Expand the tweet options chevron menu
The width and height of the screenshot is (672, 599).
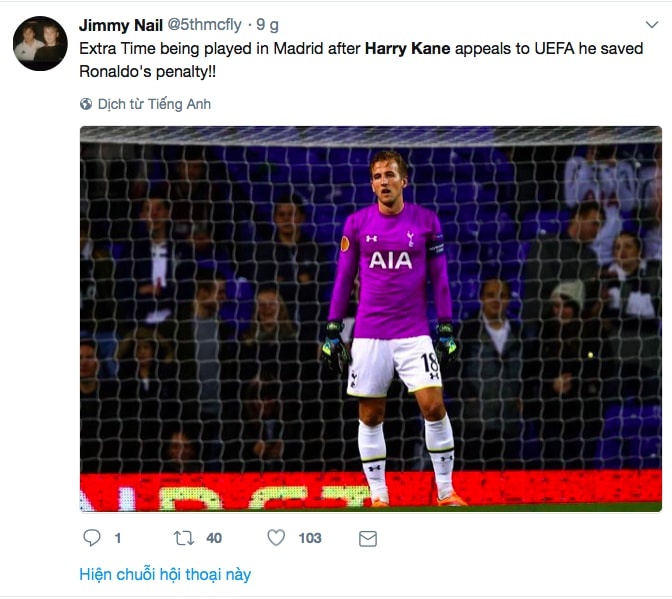(652, 22)
